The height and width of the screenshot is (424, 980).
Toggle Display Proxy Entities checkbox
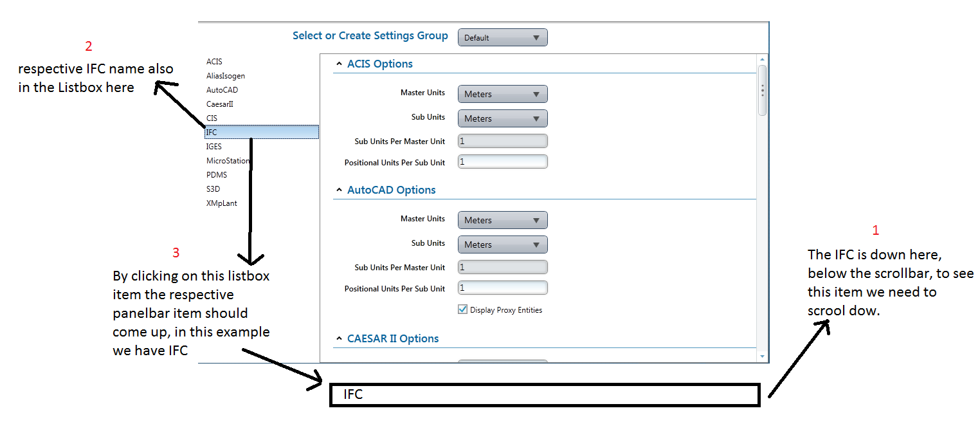click(462, 309)
